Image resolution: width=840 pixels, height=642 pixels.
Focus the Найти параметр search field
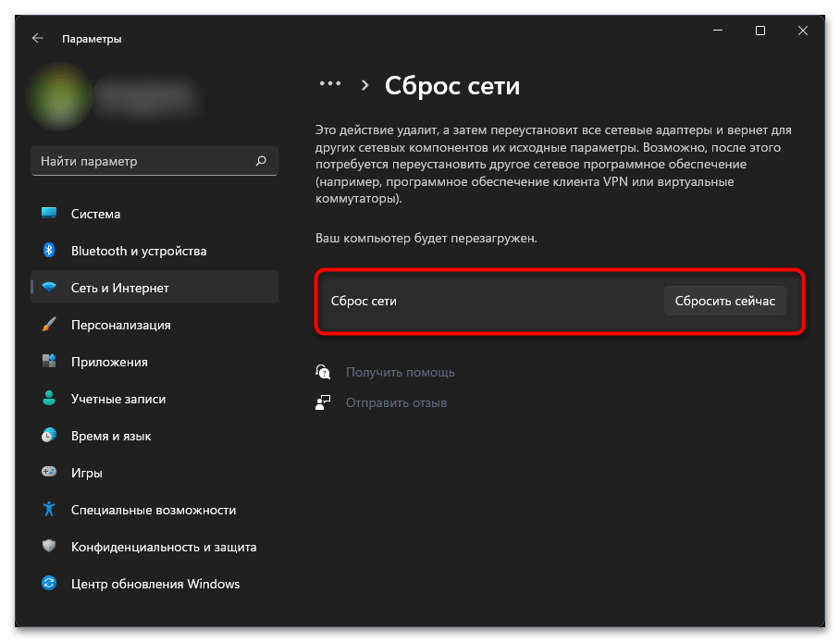[x=143, y=161]
